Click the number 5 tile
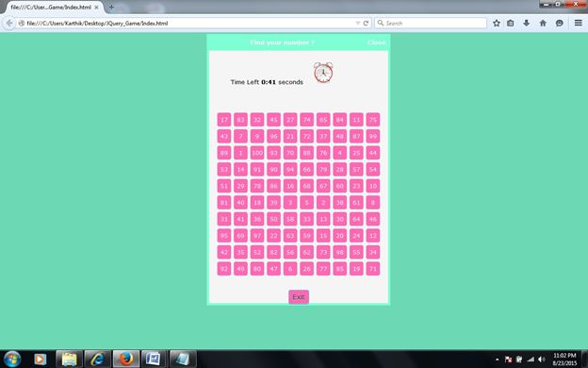The image size is (588, 368). (x=307, y=202)
